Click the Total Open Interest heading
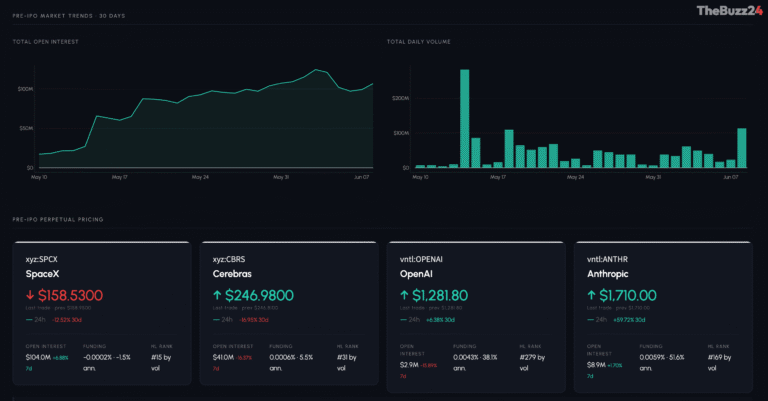 click(x=46, y=42)
